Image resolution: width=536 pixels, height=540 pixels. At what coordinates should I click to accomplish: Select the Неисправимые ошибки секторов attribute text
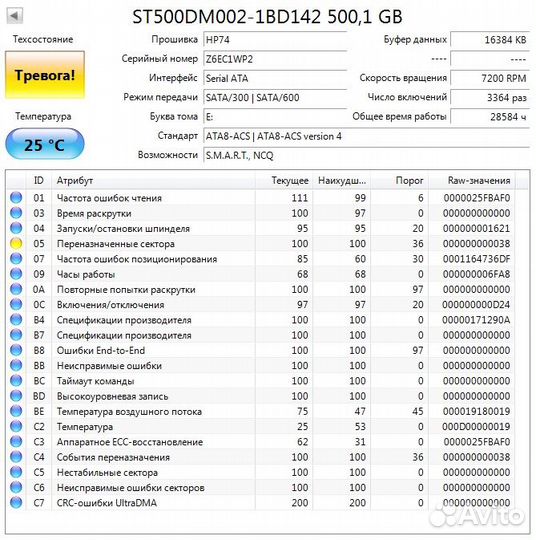(131, 488)
